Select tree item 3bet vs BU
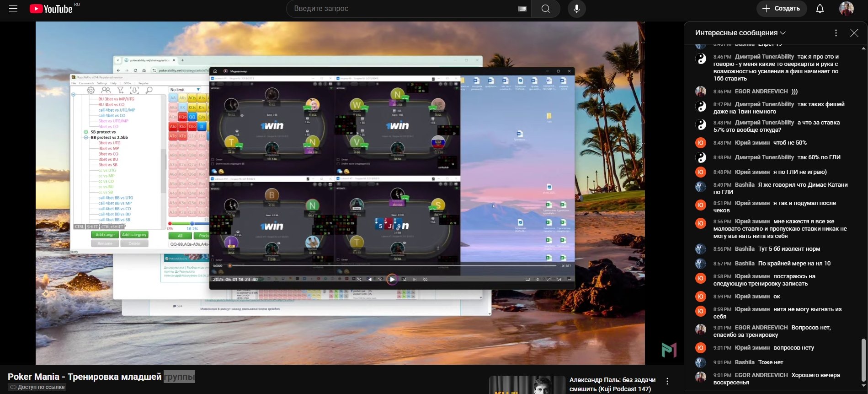This screenshot has width=868, height=394. [108, 159]
